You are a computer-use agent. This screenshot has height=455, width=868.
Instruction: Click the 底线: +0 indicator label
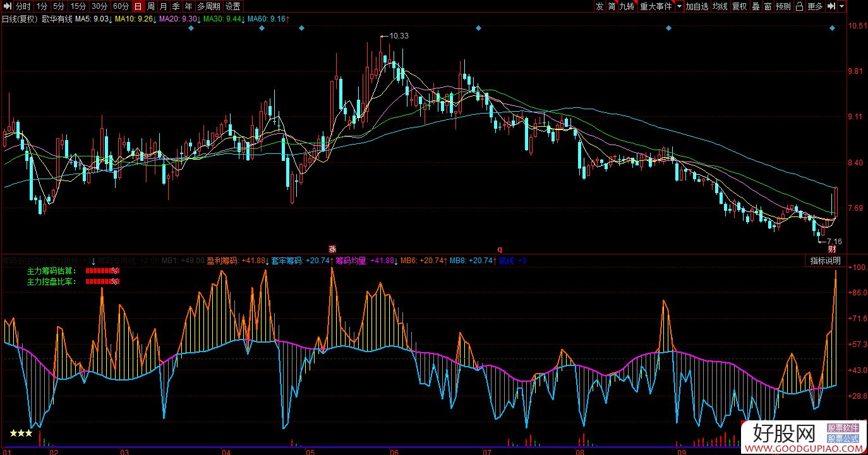point(513,260)
